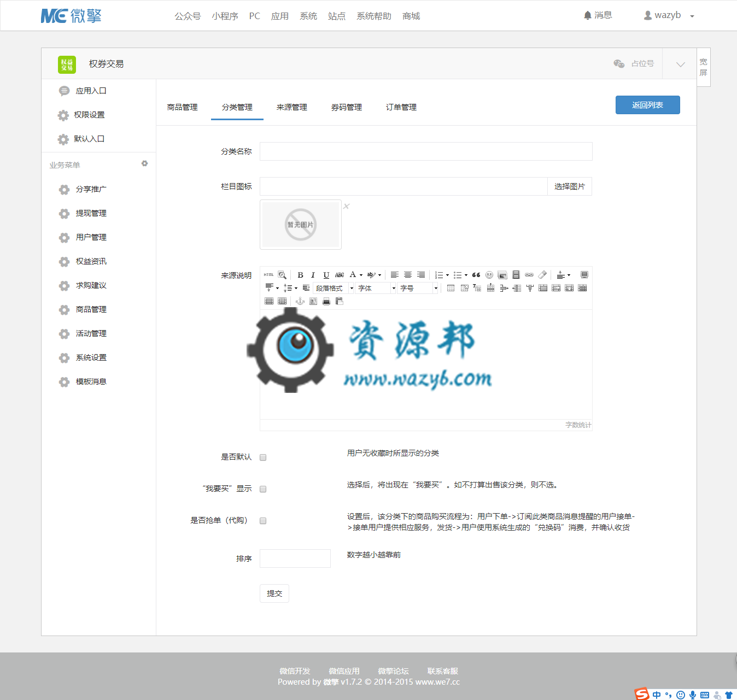Open 模板消息 in sidebar
Image resolution: width=737 pixels, height=700 pixels.
pyautogui.click(x=91, y=381)
